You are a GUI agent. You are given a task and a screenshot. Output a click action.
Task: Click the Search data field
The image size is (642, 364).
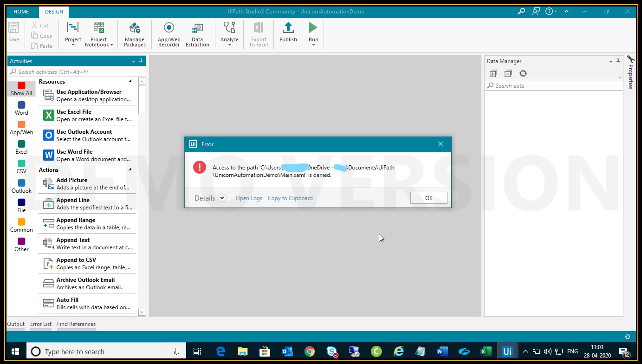point(553,86)
